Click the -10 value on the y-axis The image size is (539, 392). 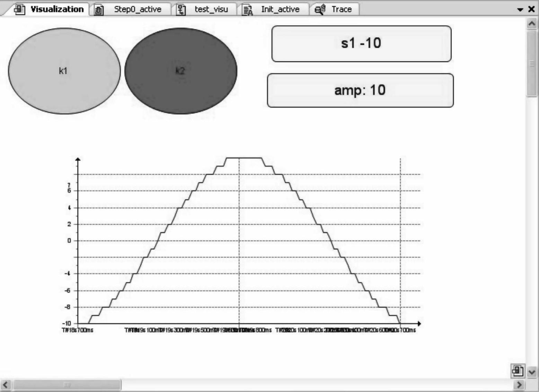[x=67, y=323]
